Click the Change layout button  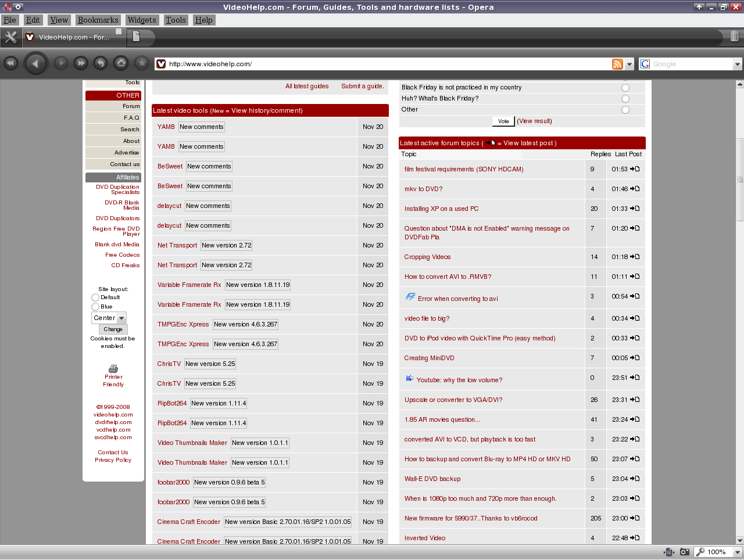(x=113, y=329)
